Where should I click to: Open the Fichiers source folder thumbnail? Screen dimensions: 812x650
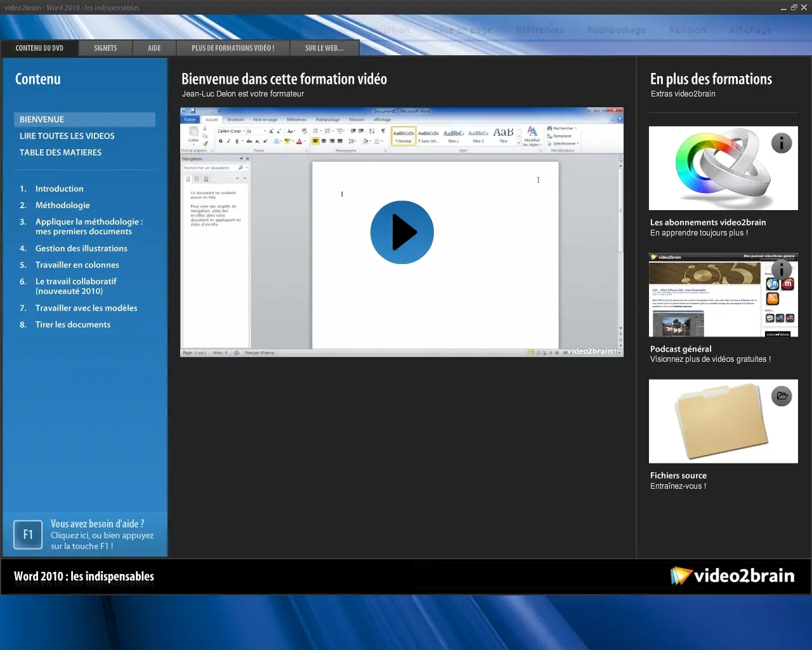point(723,421)
